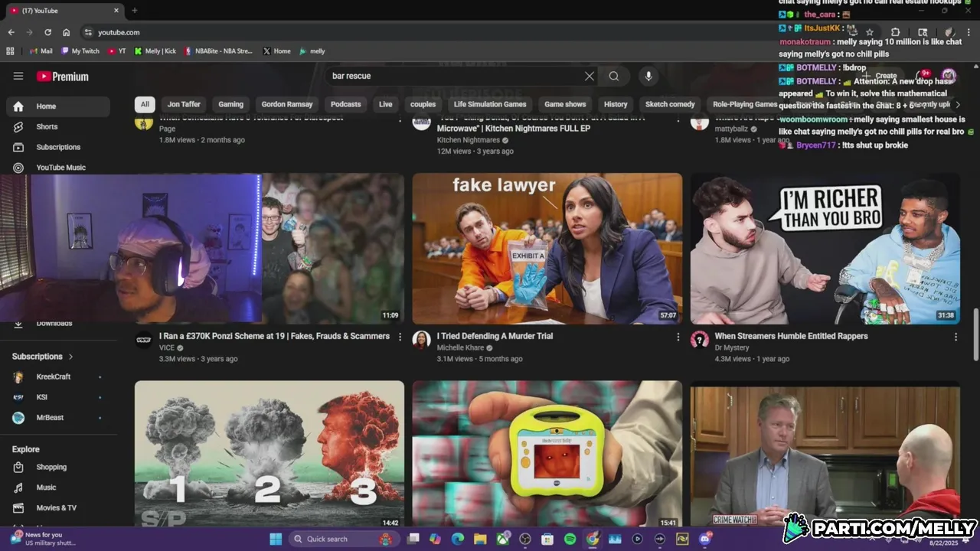Open the My Twitch bookmark

click(x=80, y=51)
